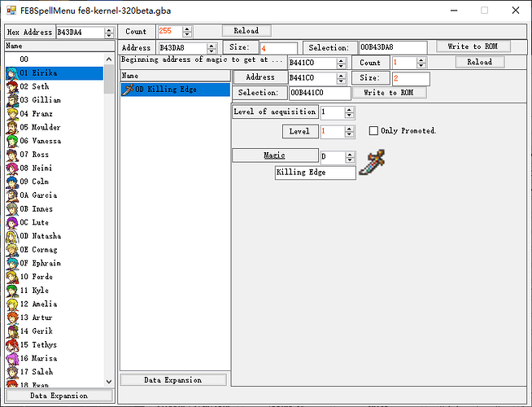532x407 pixels.
Task: Adjust the second Address B441C0 spinner
Action: tap(341, 78)
